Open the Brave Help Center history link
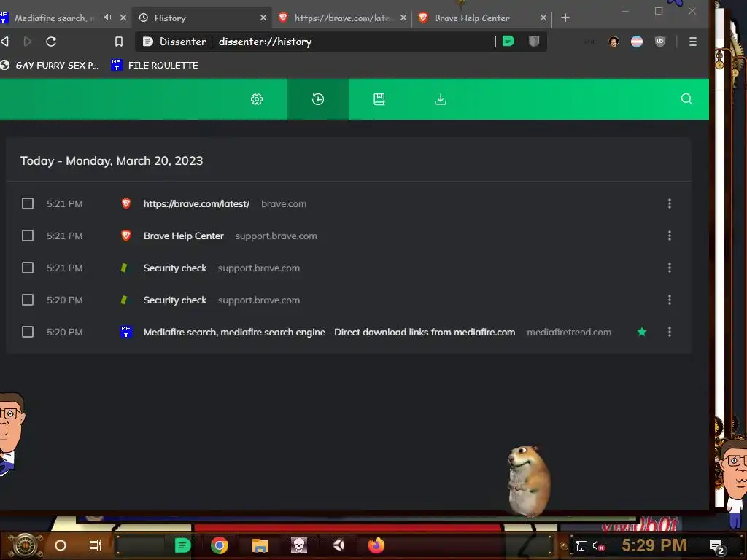Screen dimensions: 747x560 click(x=183, y=236)
